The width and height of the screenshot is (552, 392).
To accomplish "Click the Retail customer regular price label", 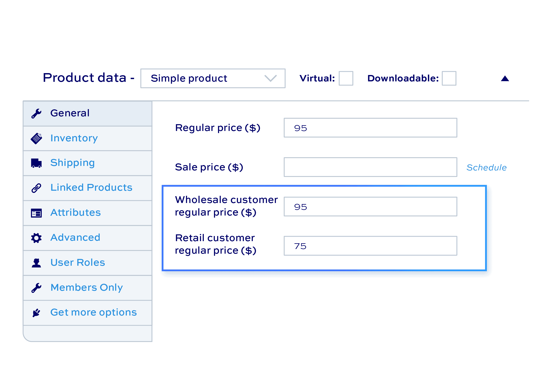I will (x=215, y=244).
